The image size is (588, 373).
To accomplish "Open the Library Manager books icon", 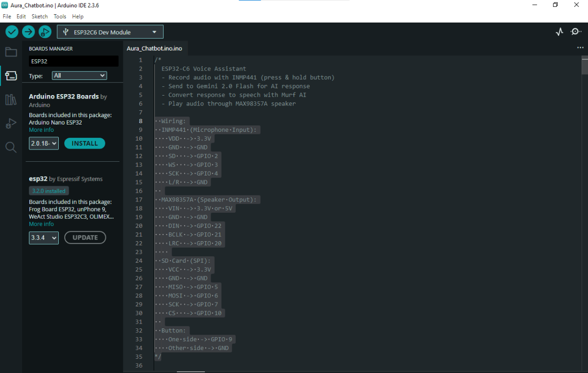I will point(11,99).
